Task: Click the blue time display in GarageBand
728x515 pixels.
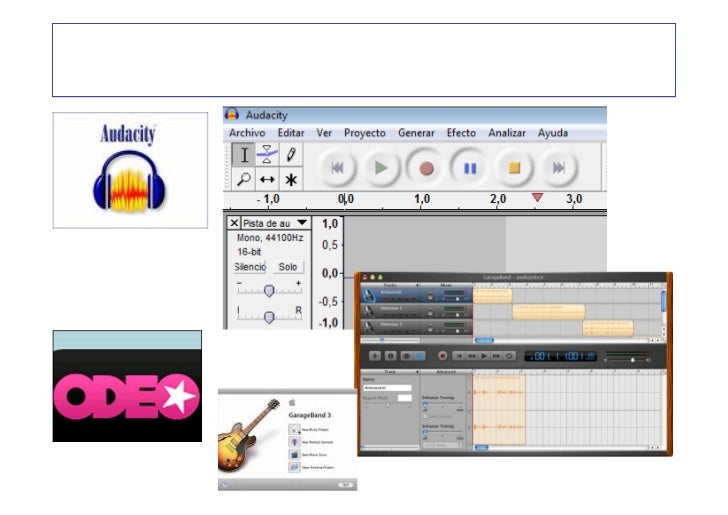Action: coord(561,356)
